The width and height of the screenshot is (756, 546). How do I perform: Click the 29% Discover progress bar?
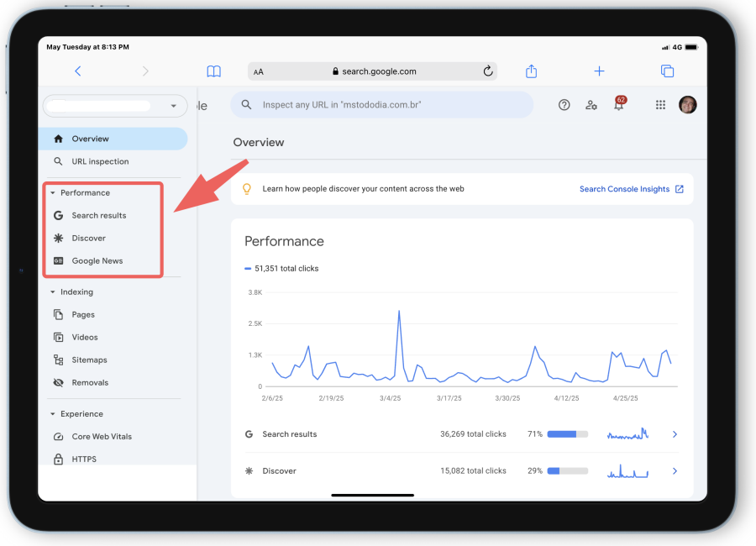(568, 471)
